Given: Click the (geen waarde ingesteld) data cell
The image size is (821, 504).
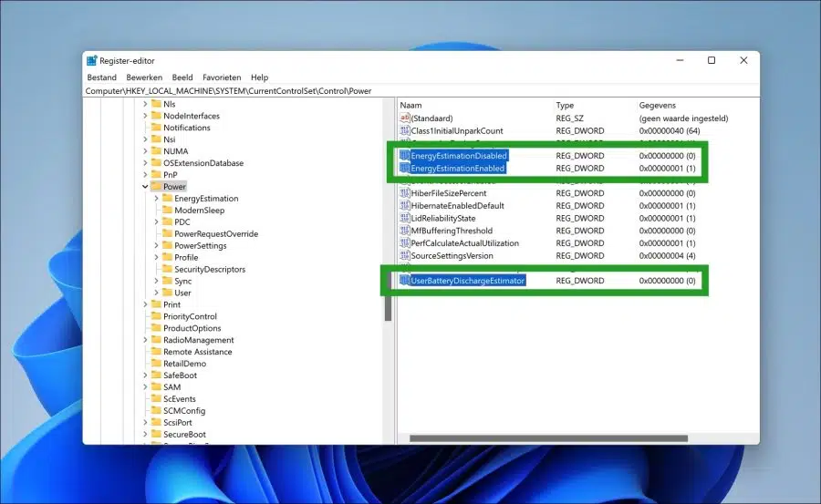Looking at the screenshot, I should [683, 118].
